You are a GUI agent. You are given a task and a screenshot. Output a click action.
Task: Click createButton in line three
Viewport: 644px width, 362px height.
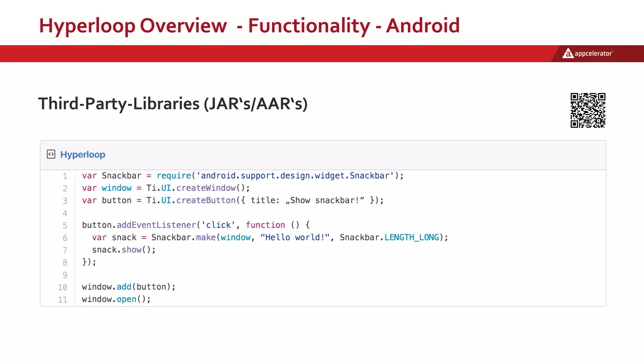pyautogui.click(x=206, y=200)
